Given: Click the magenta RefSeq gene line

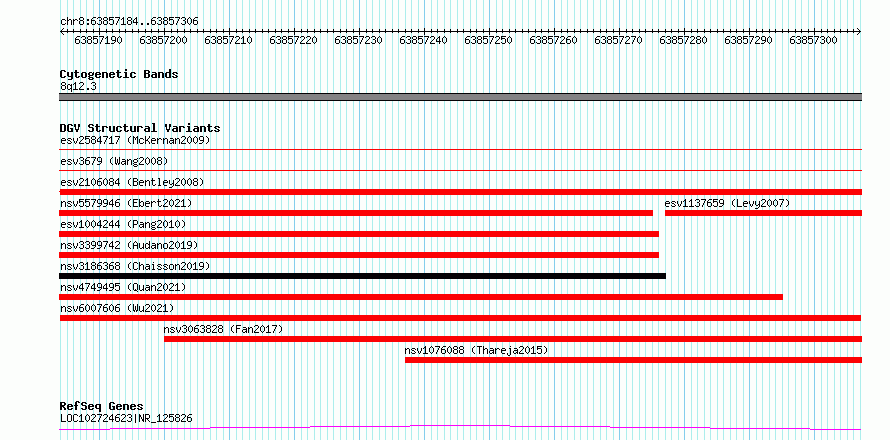Looking at the screenshot, I should [461, 428].
